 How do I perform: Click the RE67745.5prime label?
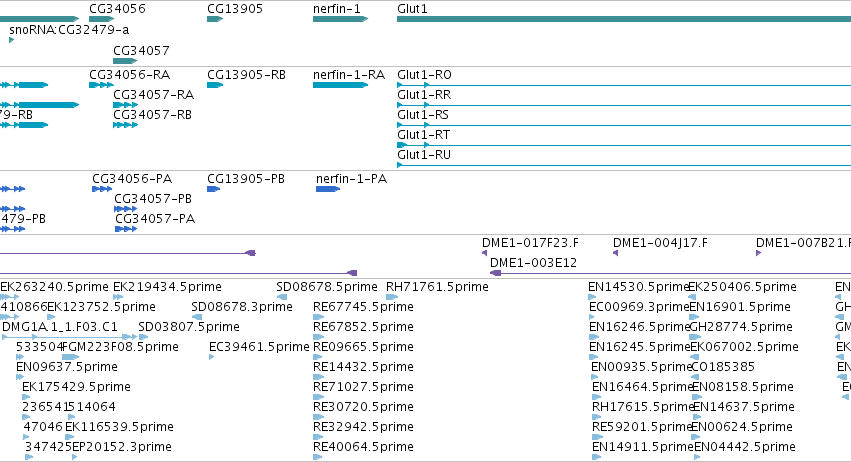(x=363, y=307)
